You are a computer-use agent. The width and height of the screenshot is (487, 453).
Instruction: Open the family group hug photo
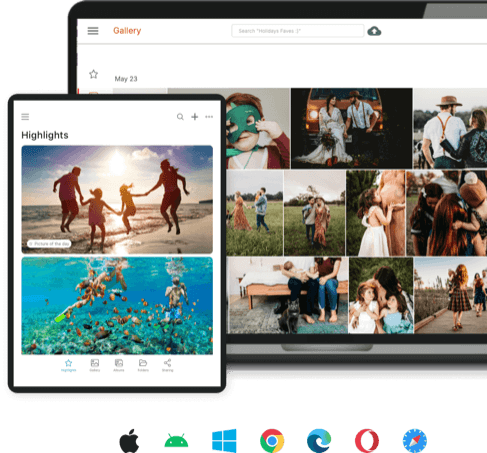(447, 213)
